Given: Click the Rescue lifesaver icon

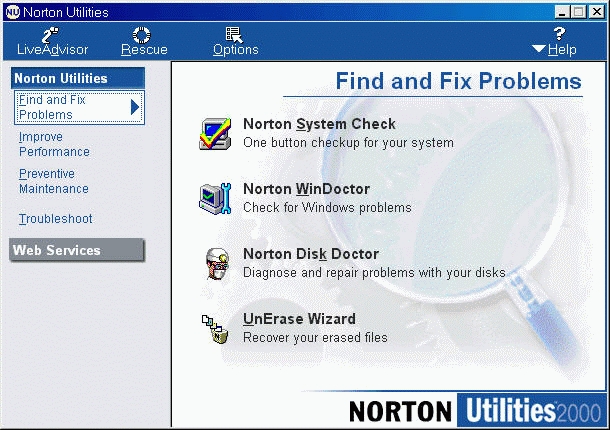Looking at the screenshot, I should pos(142,35).
